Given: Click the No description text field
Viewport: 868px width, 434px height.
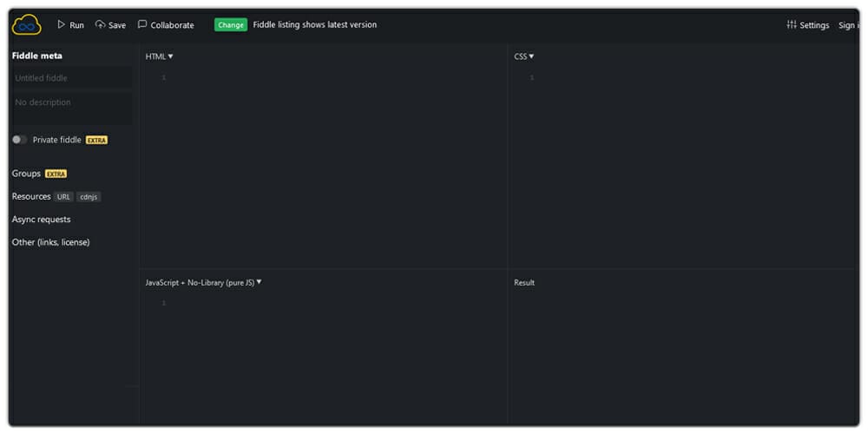Looking at the screenshot, I should tap(72, 108).
